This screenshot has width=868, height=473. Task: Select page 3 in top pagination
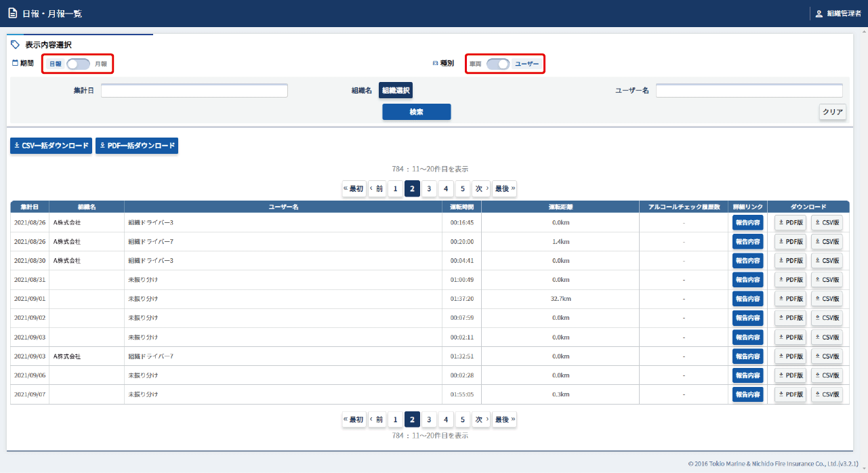click(429, 188)
